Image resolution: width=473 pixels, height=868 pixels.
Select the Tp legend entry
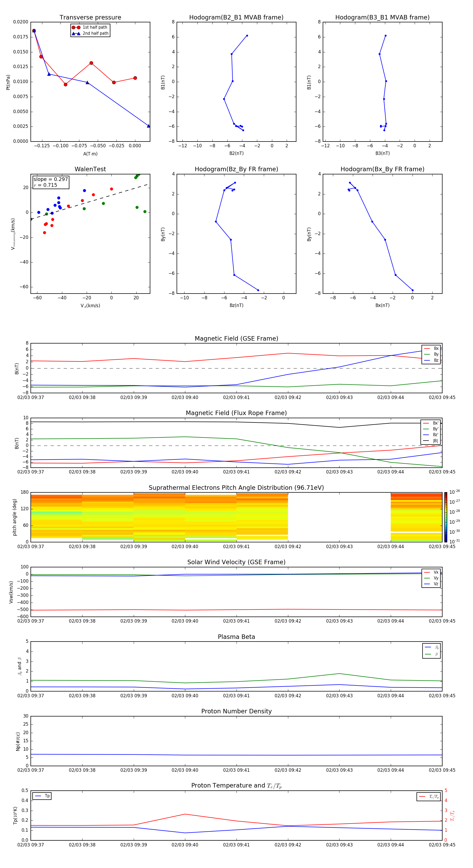(x=42, y=796)
